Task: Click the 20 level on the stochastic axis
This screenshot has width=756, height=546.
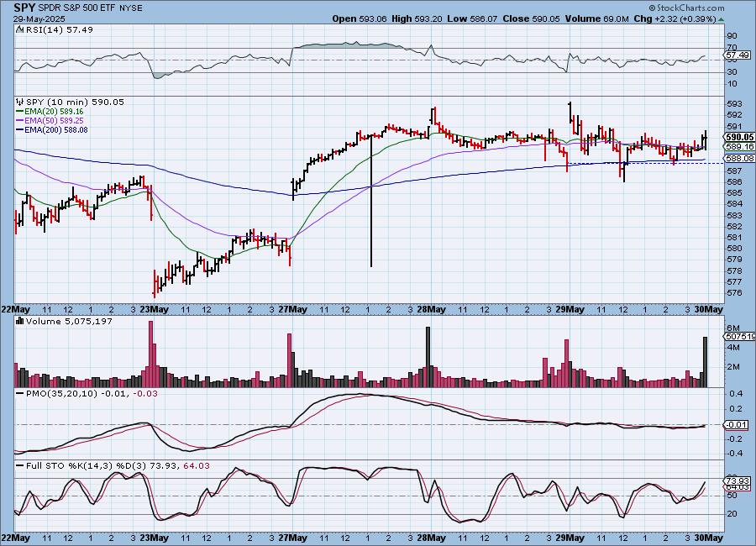Action: (732, 514)
